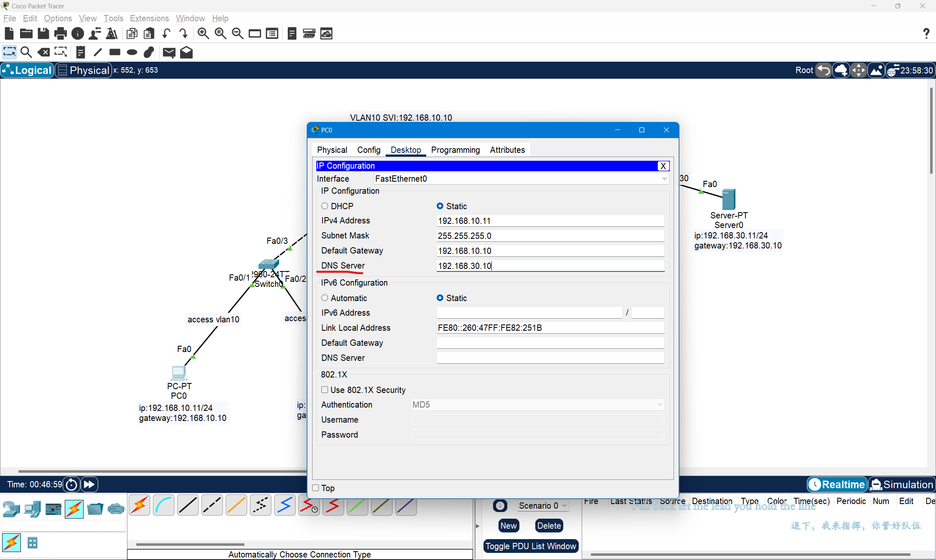Click Delete scenario button
The width and height of the screenshot is (936, 560).
tap(549, 526)
